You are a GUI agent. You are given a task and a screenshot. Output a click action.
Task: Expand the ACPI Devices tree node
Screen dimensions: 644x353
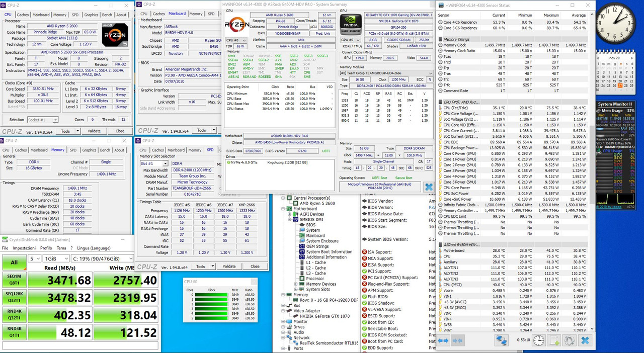point(289,214)
